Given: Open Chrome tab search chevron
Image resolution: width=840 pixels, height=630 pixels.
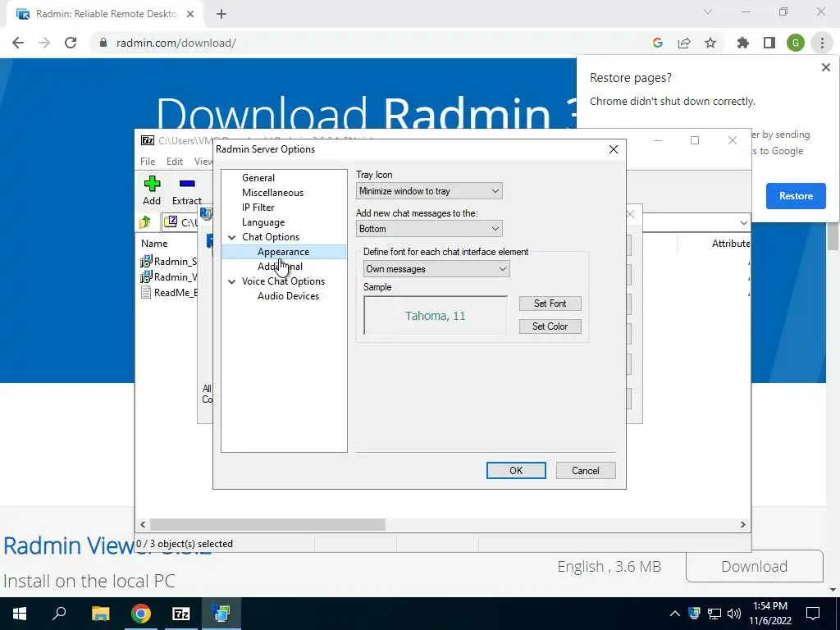Looking at the screenshot, I should point(708,11).
